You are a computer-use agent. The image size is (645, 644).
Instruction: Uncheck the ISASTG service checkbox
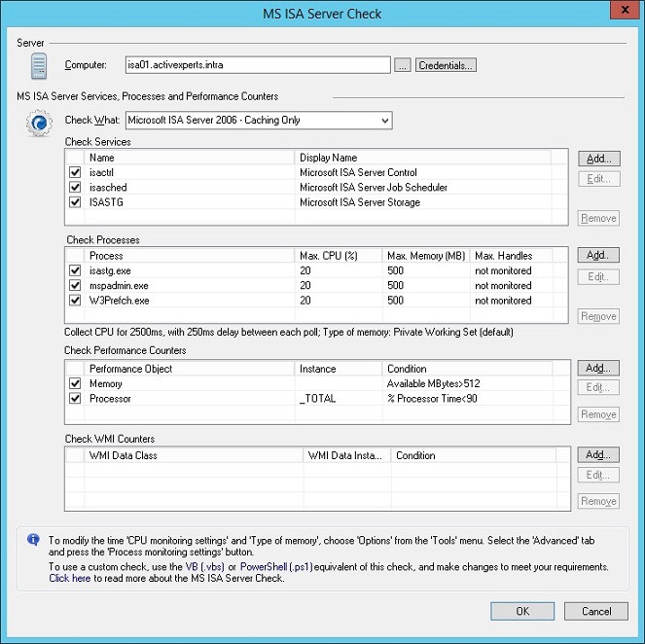[75, 202]
